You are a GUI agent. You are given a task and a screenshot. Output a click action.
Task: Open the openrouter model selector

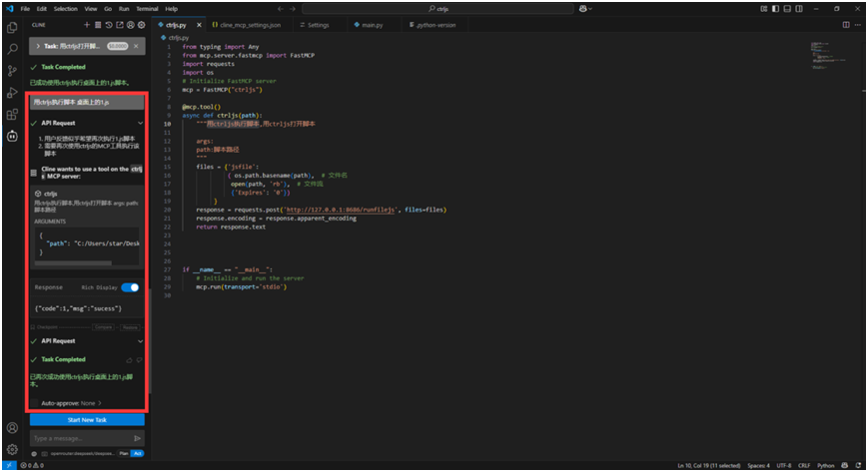tap(82, 454)
